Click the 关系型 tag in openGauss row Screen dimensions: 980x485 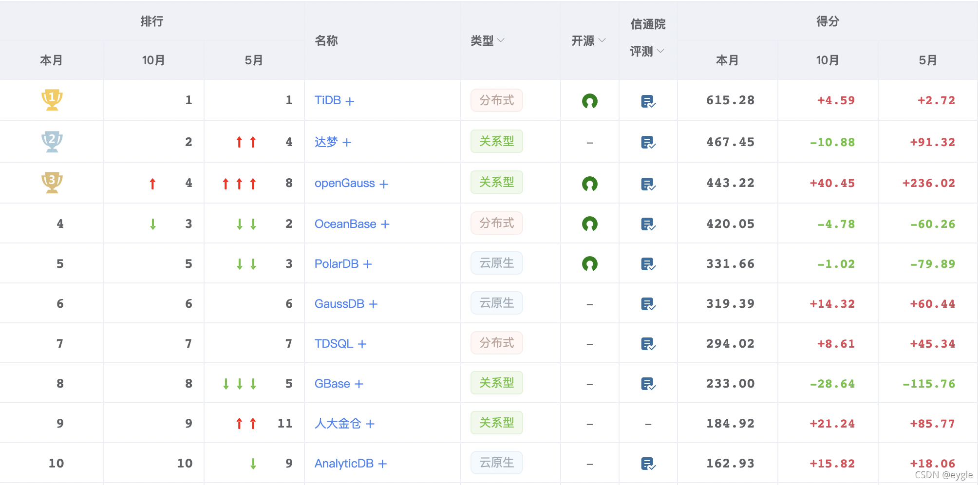[496, 182]
